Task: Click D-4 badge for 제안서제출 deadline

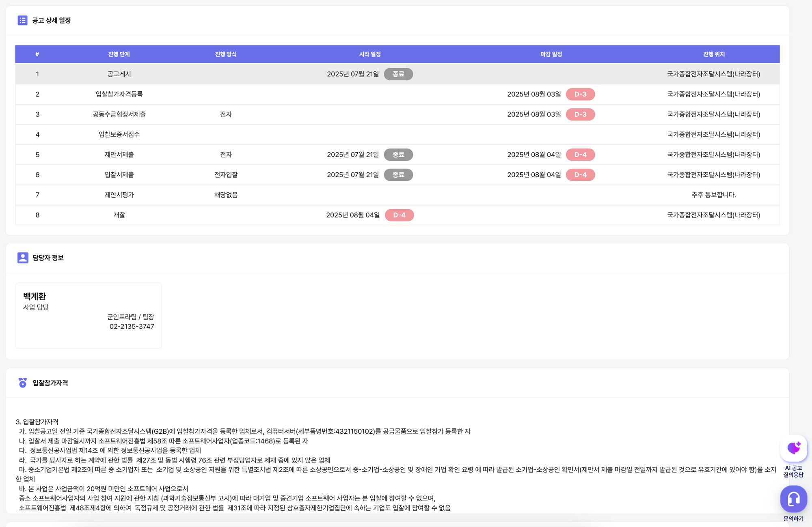Action: point(580,155)
